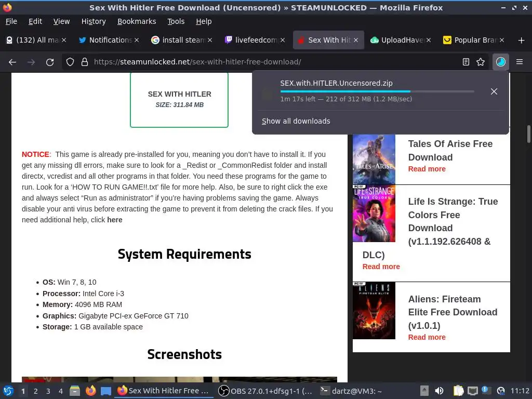Image resolution: width=532 pixels, height=399 pixels.
Task: Open the taskbar start menu icon
Action: (x=8, y=391)
